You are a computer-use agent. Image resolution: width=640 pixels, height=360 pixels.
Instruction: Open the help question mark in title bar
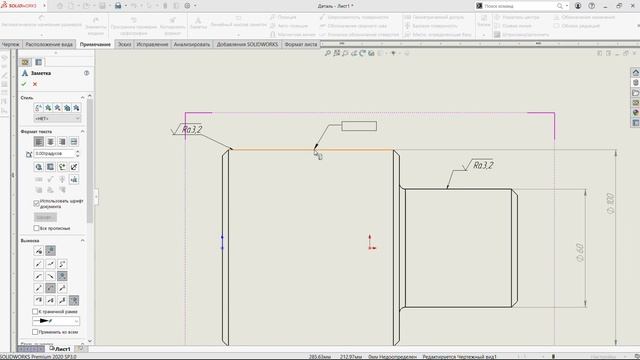(591, 6)
